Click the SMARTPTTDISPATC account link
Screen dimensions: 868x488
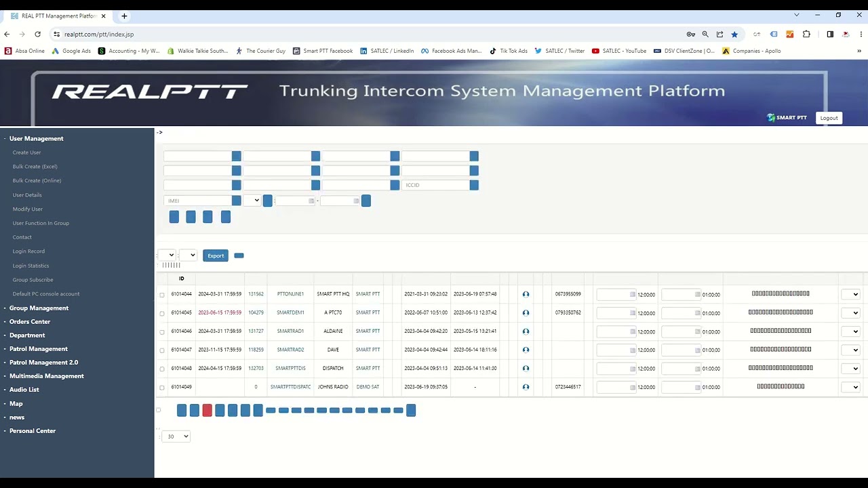pos(290,387)
